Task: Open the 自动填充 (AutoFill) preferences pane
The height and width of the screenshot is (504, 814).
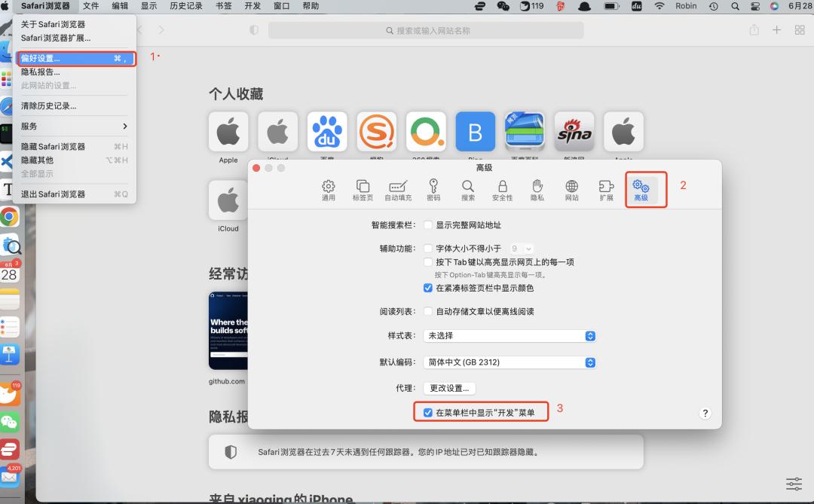Action: click(x=397, y=189)
